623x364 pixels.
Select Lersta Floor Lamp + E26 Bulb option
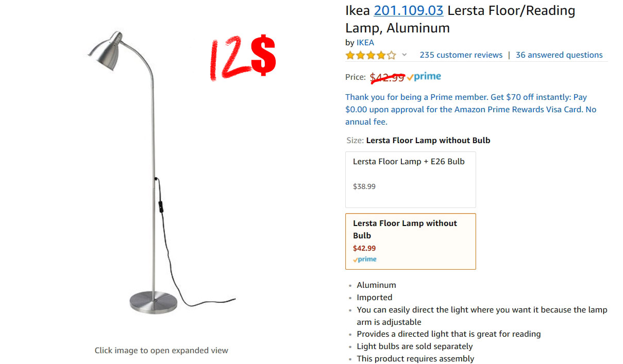(411, 180)
